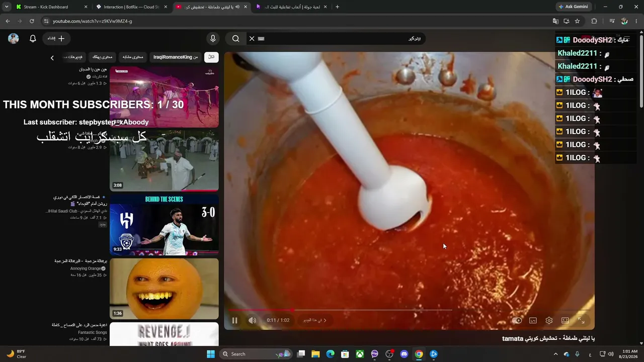Click the Ask Gemini button
Viewport: 644px width, 362px height.
click(x=573, y=7)
